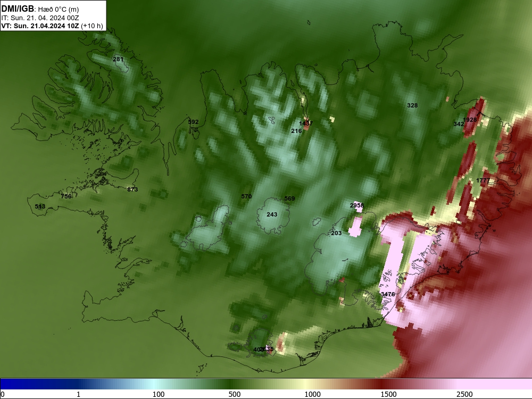This screenshot has height=399, width=532.
Task: Select the valid time line 'VT: Sun. 21.04.2024 10Z'
Action: point(40,26)
